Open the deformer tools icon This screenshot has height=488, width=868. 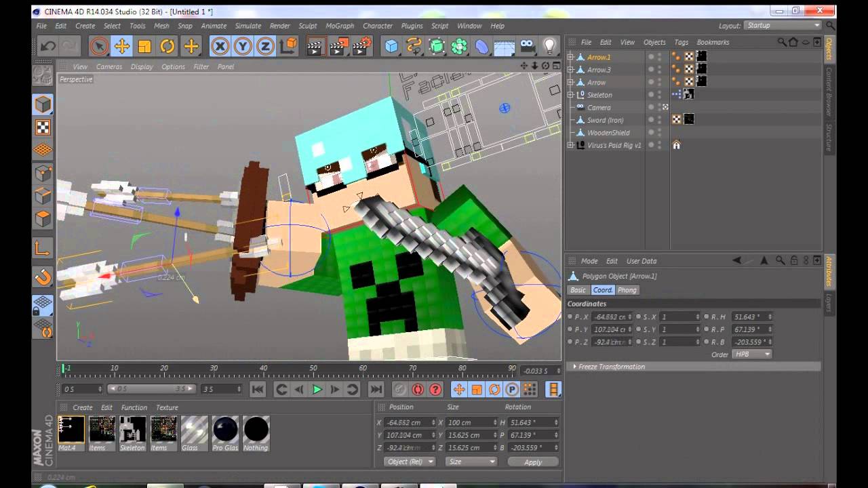pyautogui.click(x=481, y=46)
